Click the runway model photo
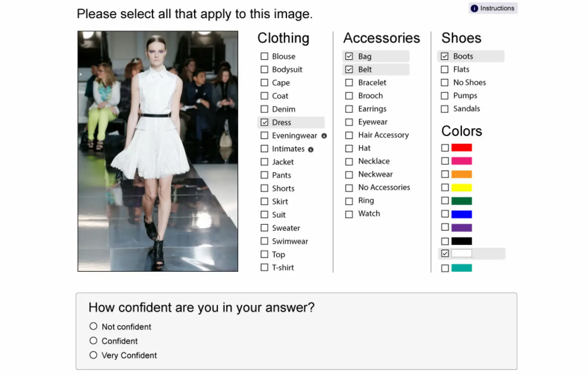The image size is (588, 375). coord(158,151)
